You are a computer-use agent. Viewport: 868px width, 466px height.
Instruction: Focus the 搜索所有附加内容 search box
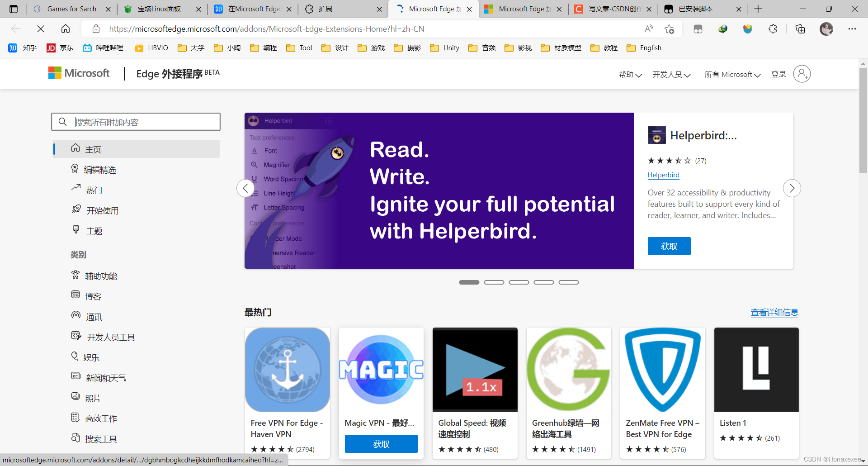(x=136, y=122)
